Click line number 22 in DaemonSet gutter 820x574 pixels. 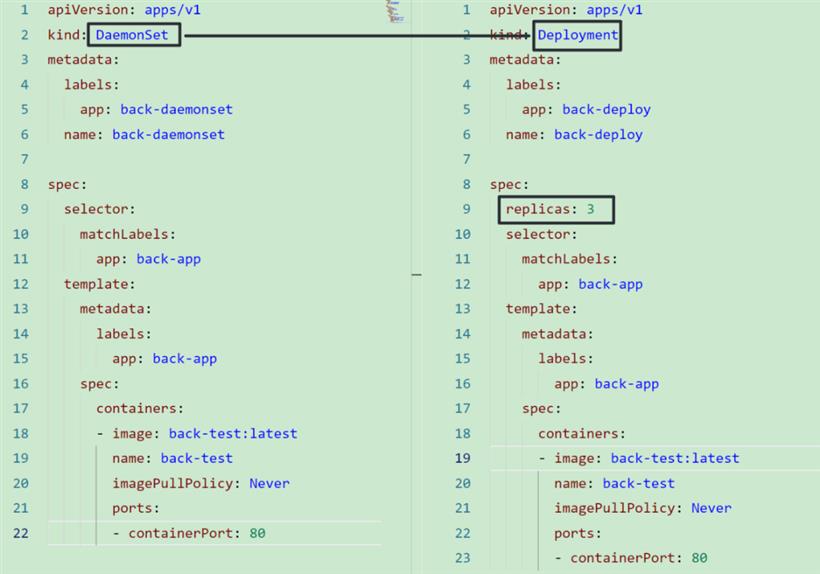(21, 533)
